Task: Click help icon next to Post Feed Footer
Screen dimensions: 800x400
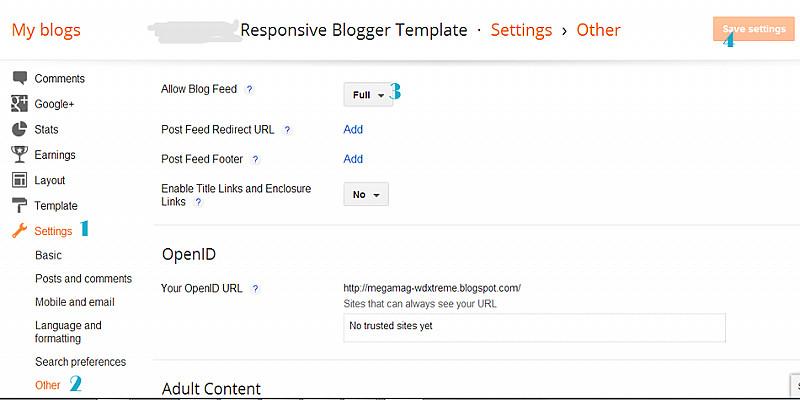Action: coord(255,159)
